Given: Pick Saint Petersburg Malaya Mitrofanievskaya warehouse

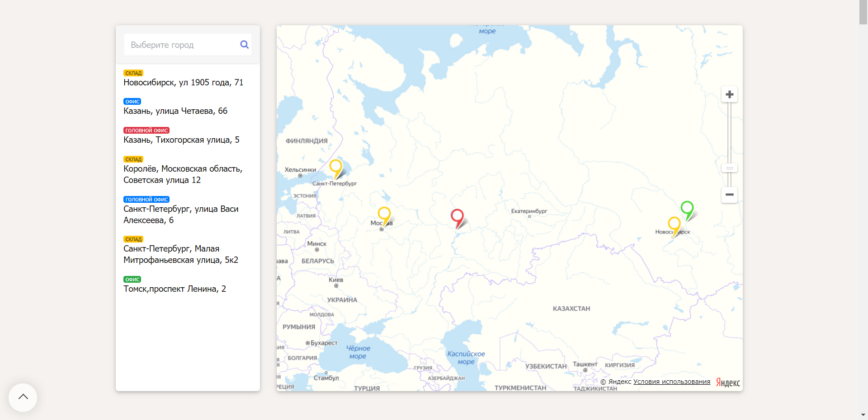Looking at the screenshot, I should (180, 254).
